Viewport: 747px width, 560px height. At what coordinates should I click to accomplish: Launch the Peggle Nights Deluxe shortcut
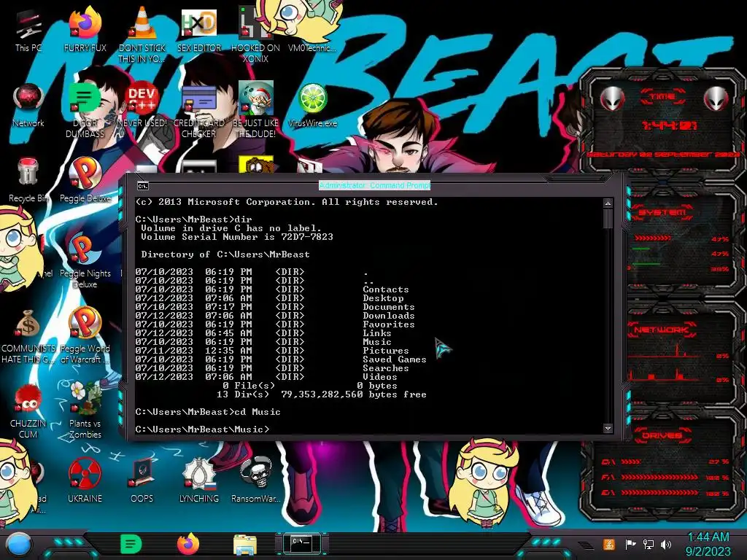[85, 260]
